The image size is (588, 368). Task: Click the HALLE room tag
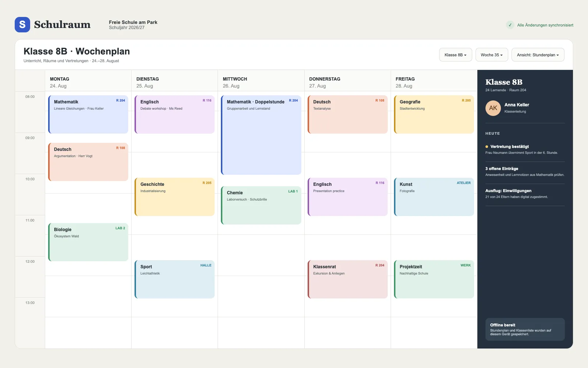(206, 265)
